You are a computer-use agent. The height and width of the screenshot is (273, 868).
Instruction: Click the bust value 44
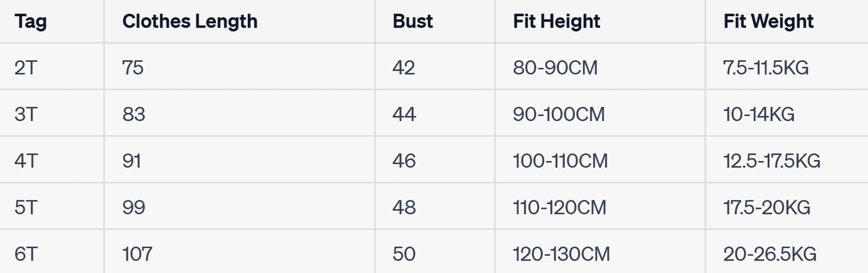click(x=404, y=114)
